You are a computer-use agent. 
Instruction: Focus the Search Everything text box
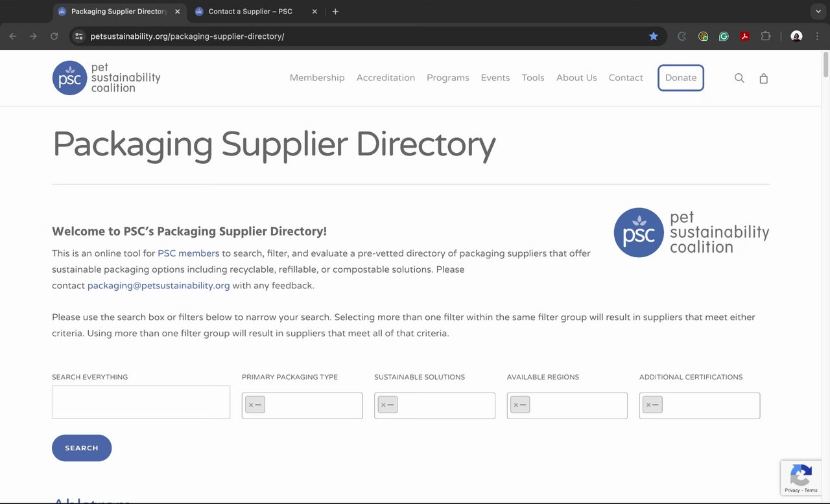pos(141,402)
